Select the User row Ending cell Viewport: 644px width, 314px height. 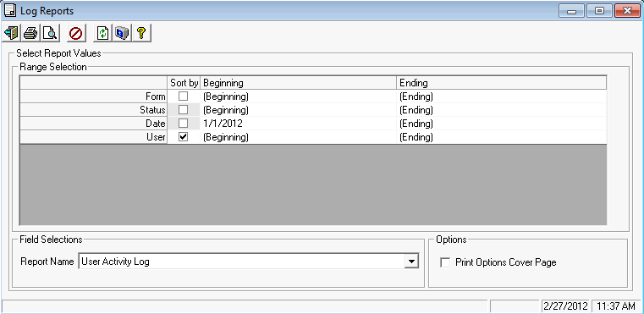tap(502, 137)
